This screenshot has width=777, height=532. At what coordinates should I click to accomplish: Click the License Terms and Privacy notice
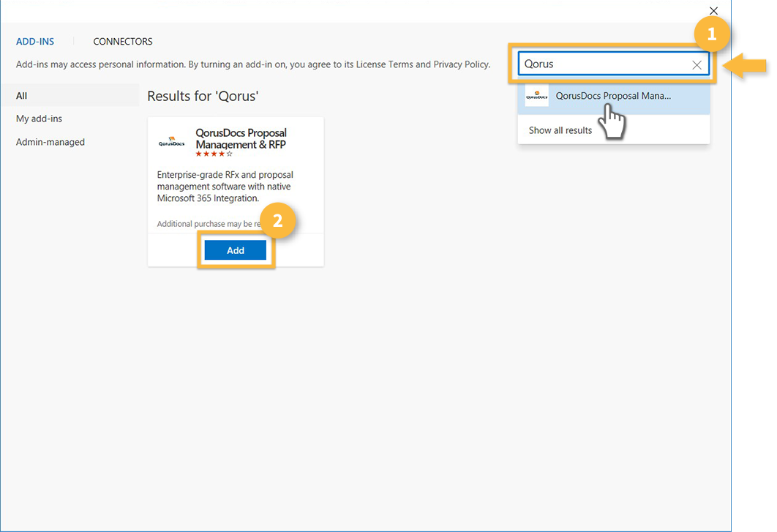[x=253, y=64]
